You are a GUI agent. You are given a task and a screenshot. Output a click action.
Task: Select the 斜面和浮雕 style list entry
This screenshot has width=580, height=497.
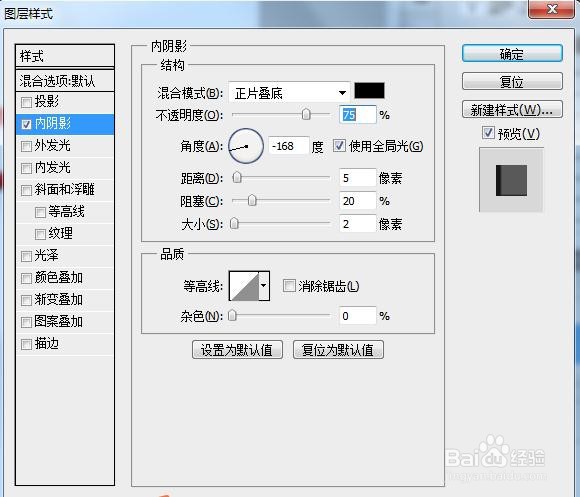[65, 189]
